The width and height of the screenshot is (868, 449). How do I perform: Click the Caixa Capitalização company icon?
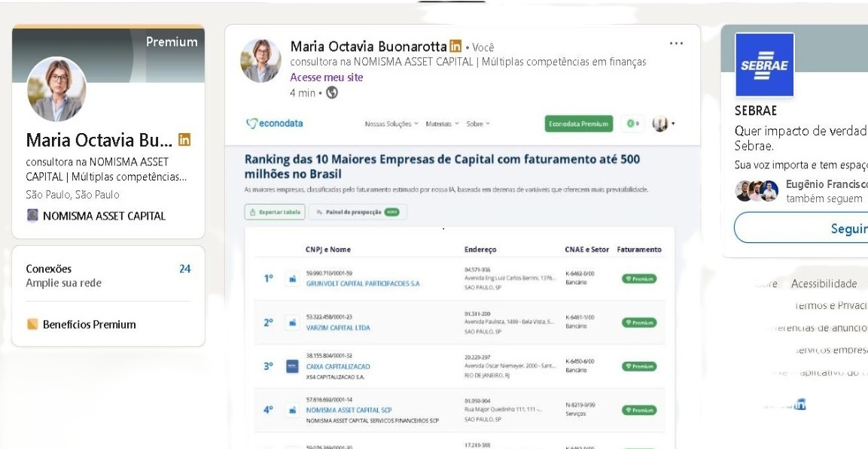click(x=291, y=366)
